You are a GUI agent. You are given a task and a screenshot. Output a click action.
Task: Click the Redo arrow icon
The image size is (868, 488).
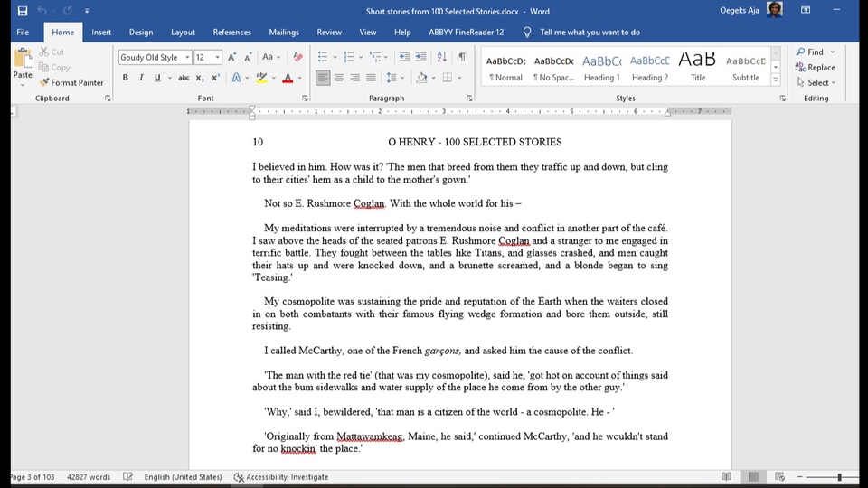68,11
